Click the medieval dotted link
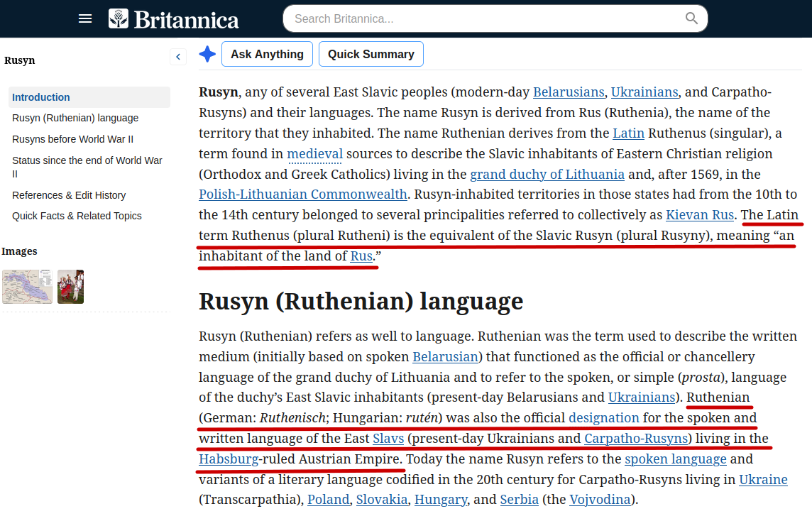The width and height of the screenshot is (812, 521). (x=315, y=154)
